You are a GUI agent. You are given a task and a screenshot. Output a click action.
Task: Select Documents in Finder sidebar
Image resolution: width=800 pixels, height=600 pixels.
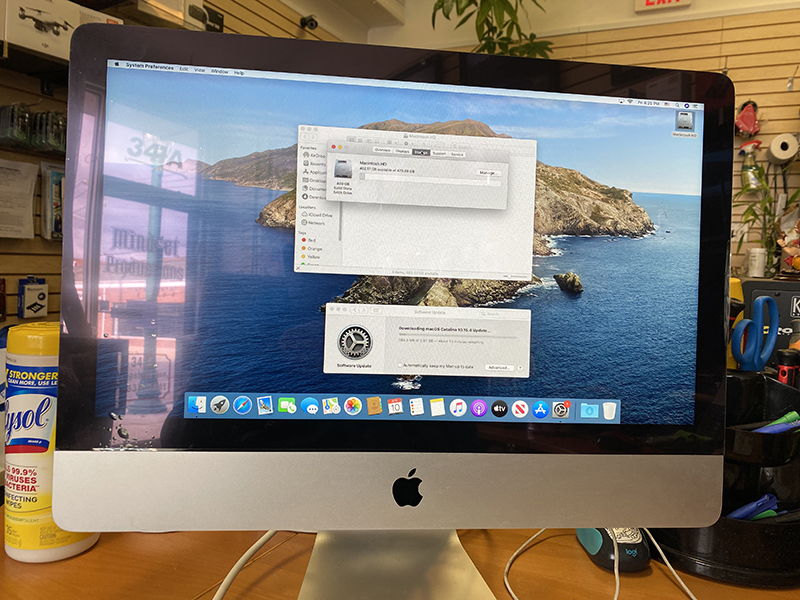coord(314,188)
